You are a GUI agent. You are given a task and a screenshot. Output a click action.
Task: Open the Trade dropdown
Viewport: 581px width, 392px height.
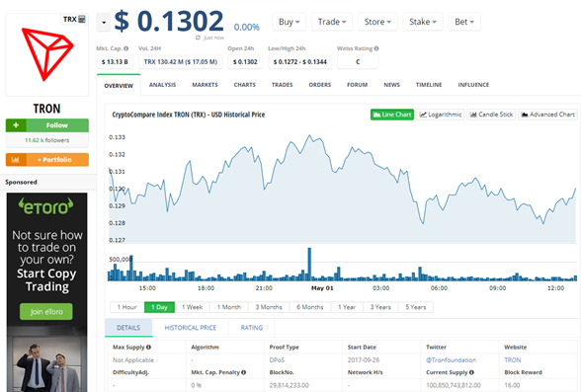pos(332,22)
